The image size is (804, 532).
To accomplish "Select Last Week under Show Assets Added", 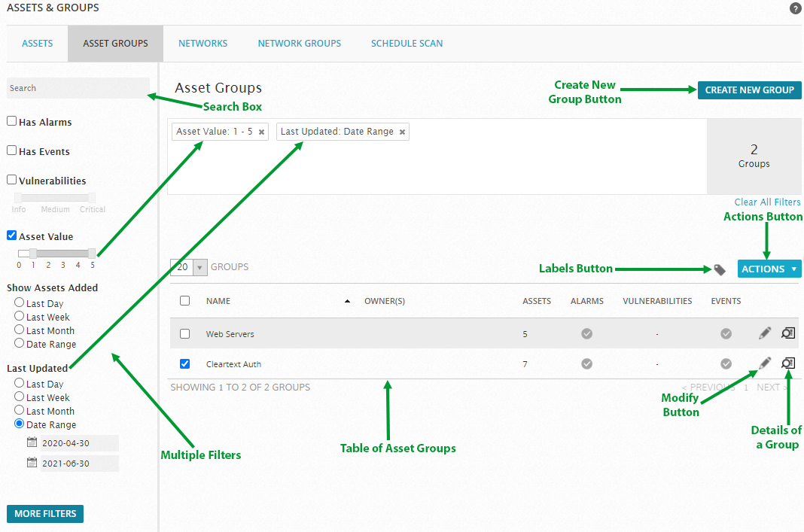I will tap(20, 317).
